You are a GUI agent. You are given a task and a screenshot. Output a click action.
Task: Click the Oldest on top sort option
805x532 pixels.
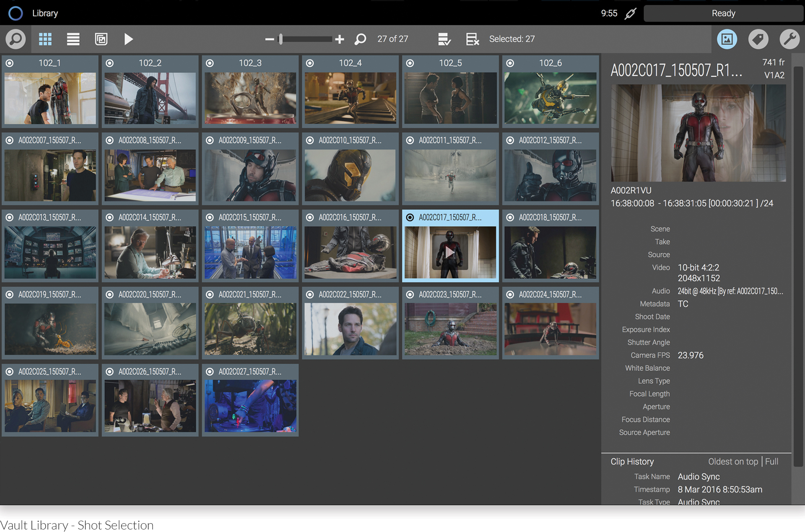[733, 462]
